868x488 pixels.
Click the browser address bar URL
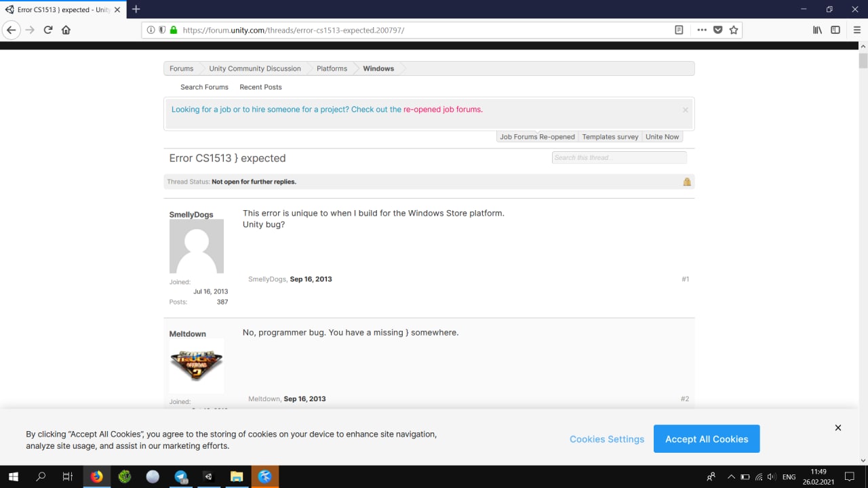[294, 30]
